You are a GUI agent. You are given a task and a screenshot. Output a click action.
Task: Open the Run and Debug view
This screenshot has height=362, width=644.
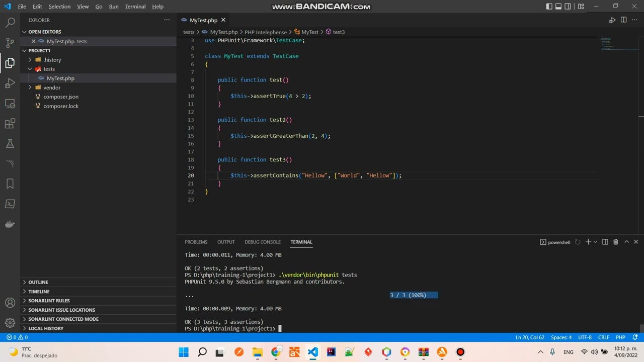(x=10, y=83)
